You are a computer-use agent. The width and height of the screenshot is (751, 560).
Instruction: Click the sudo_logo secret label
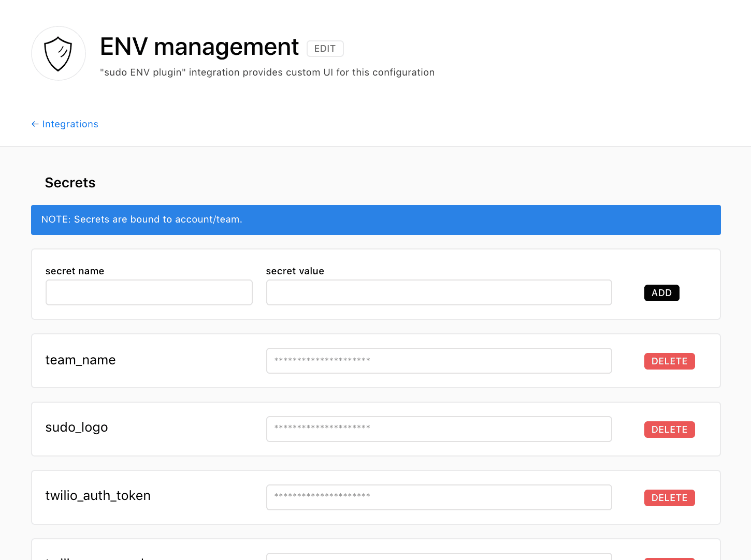point(77,428)
